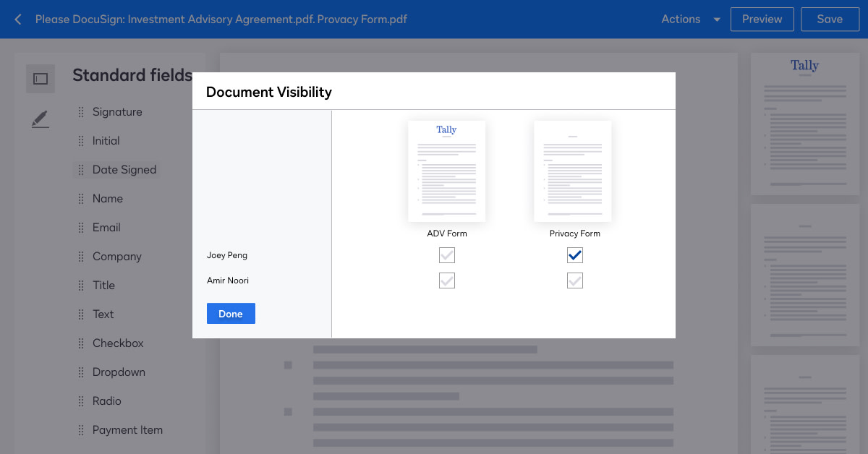Pick the Date Signed field
The height and width of the screenshot is (454, 868).
tap(124, 169)
